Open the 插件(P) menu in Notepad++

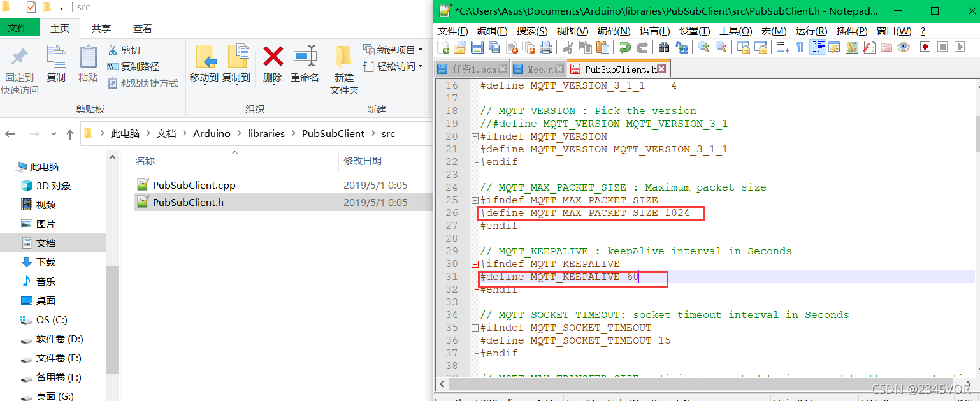(852, 31)
